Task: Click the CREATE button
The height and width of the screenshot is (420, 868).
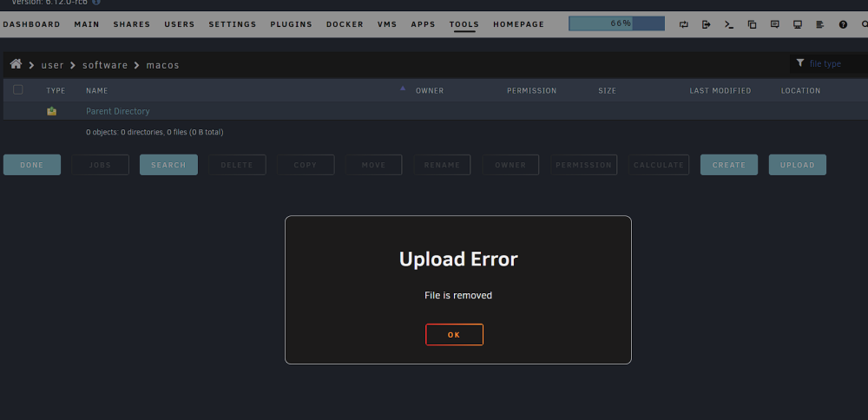Action: [x=729, y=165]
